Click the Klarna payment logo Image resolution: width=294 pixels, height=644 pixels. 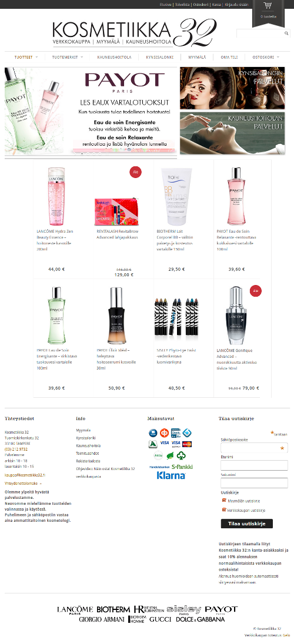[171, 475]
